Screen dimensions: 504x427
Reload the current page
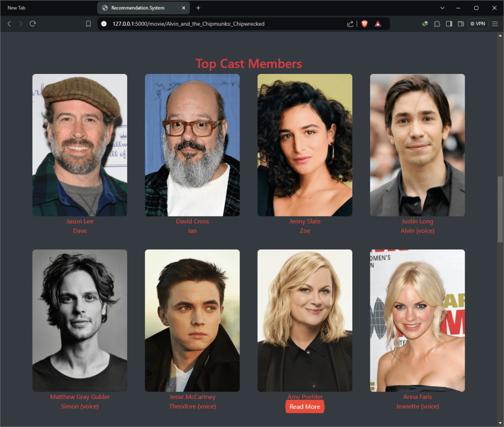(x=33, y=24)
